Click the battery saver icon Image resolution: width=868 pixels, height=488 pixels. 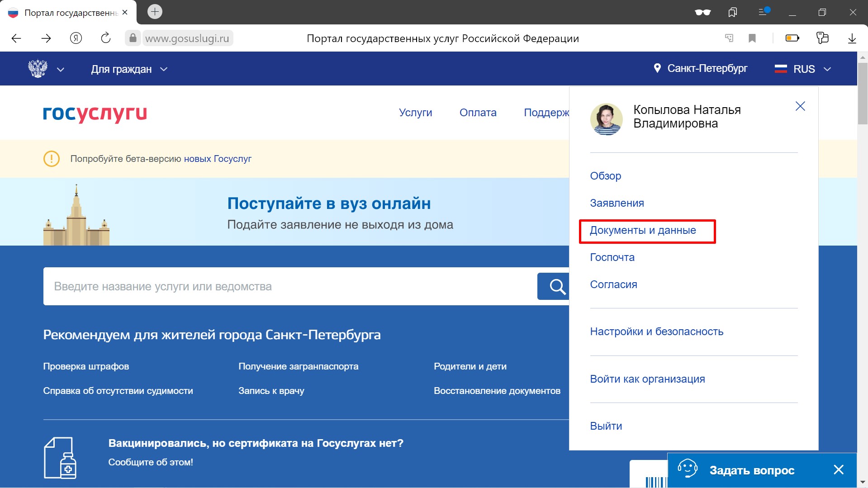792,38
